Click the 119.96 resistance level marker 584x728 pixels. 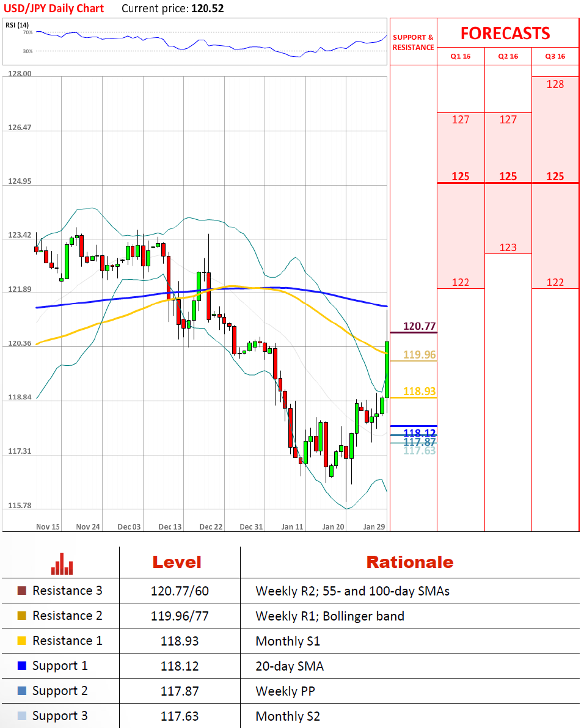pos(419,355)
